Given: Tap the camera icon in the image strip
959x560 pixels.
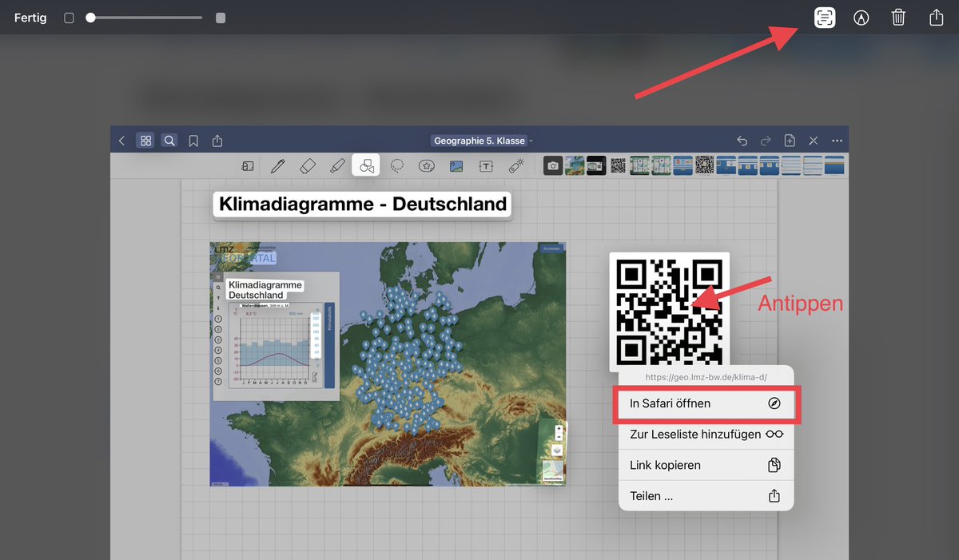Looking at the screenshot, I should click(x=553, y=165).
